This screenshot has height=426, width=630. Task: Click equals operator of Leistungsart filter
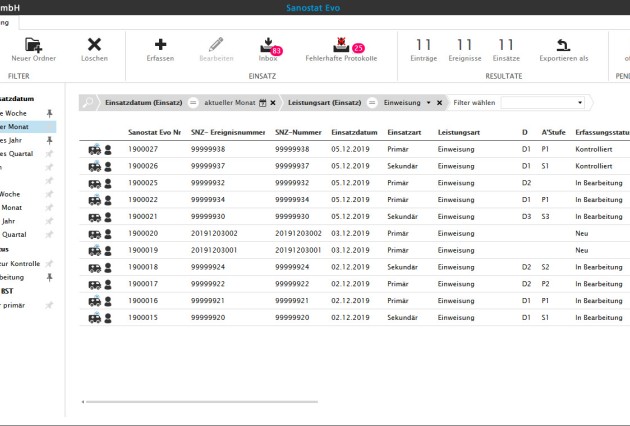(x=372, y=103)
